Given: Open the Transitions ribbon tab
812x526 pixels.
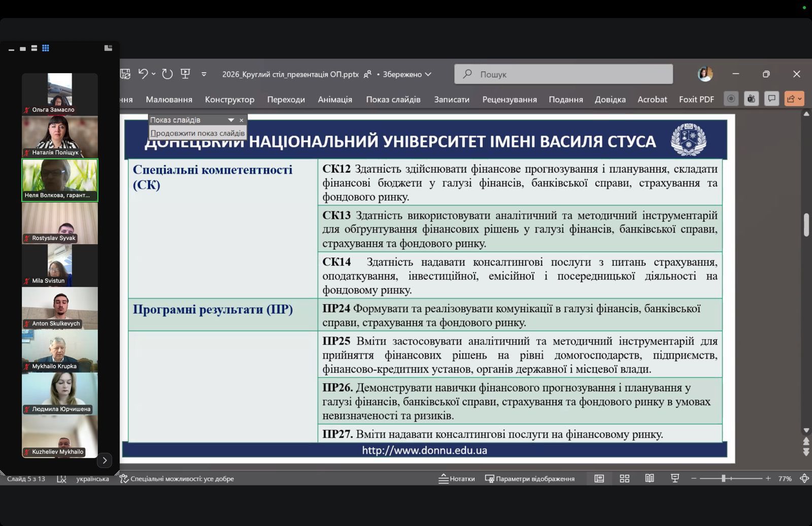Looking at the screenshot, I should click(286, 100).
